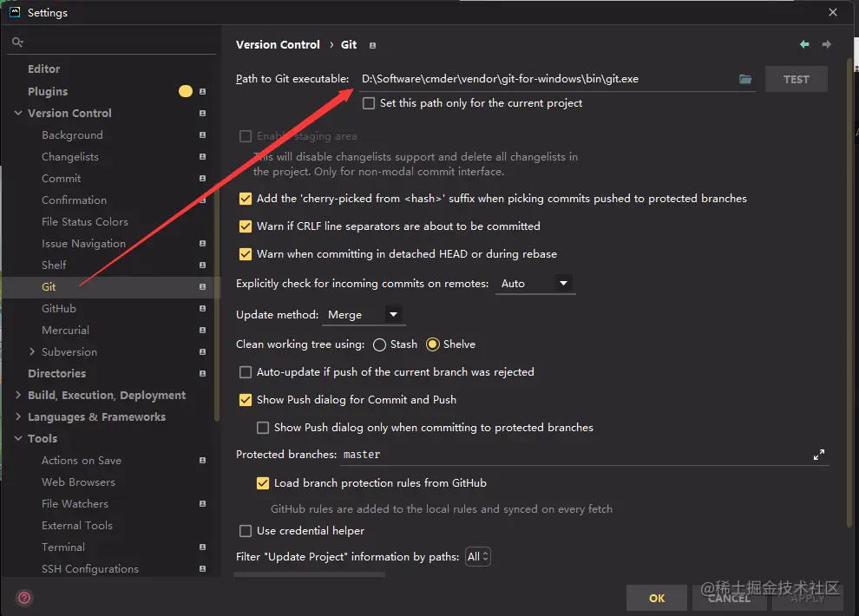This screenshot has height=616, width=859.
Task: Click the folder browse icon for Git path
Action: pyautogui.click(x=745, y=79)
